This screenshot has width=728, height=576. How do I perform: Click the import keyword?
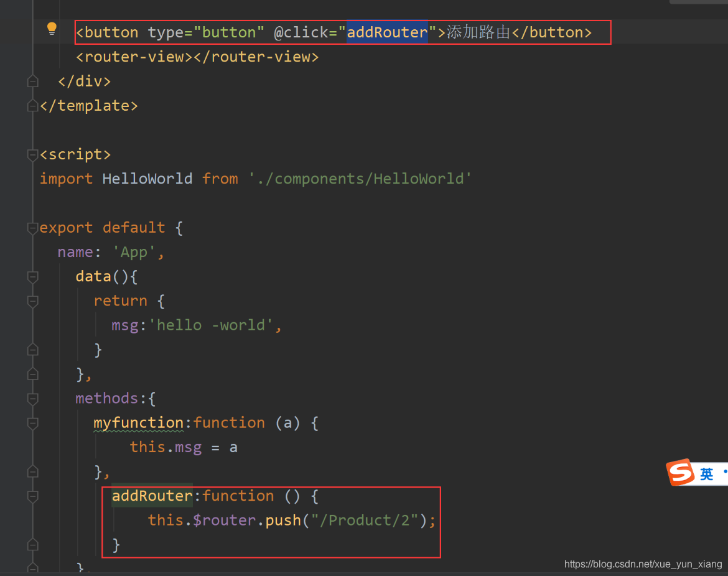pos(66,179)
